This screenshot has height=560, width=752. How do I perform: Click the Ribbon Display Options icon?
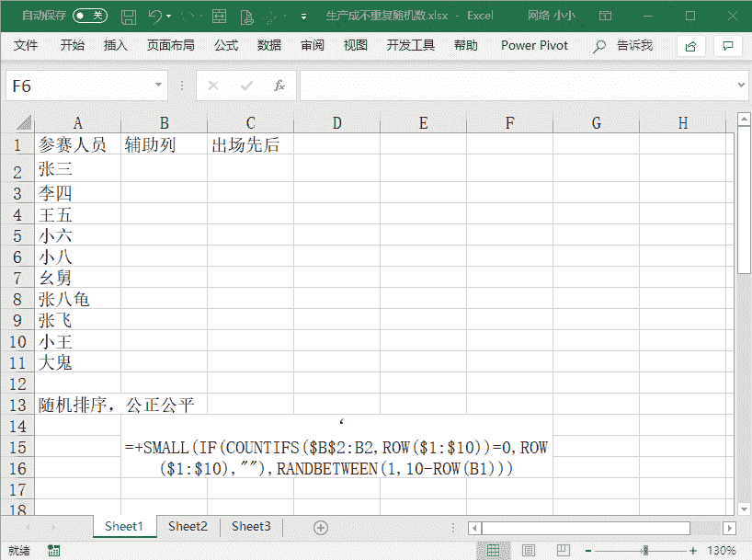click(x=605, y=16)
